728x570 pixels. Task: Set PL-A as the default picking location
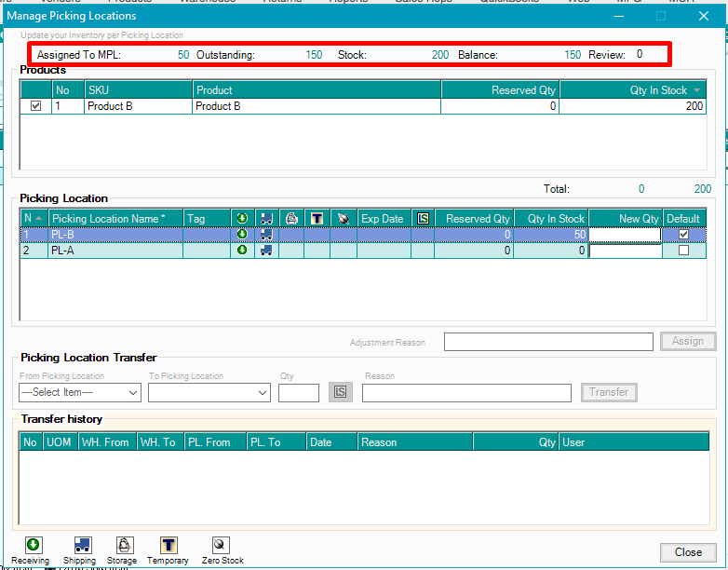pyautogui.click(x=684, y=251)
